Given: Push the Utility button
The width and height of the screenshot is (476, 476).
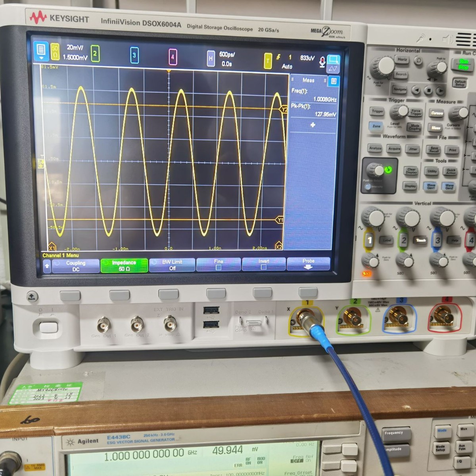Looking at the screenshot, I should pyautogui.click(x=432, y=171).
